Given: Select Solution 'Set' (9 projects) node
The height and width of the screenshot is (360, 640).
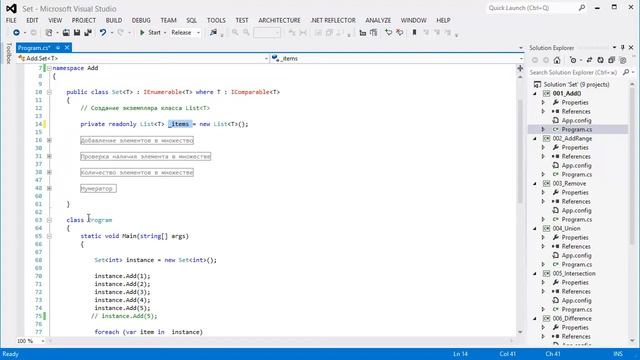Looking at the screenshot, I should pyautogui.click(x=576, y=84).
